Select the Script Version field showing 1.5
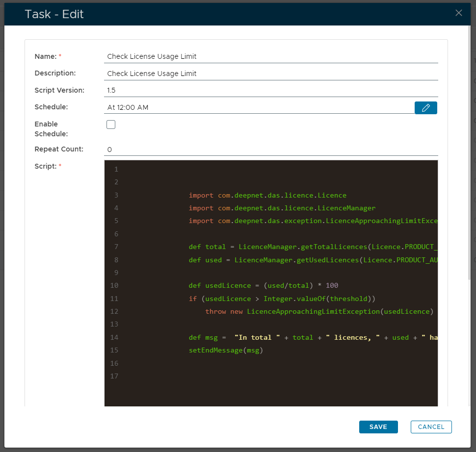This screenshot has width=476, height=452. click(x=271, y=91)
